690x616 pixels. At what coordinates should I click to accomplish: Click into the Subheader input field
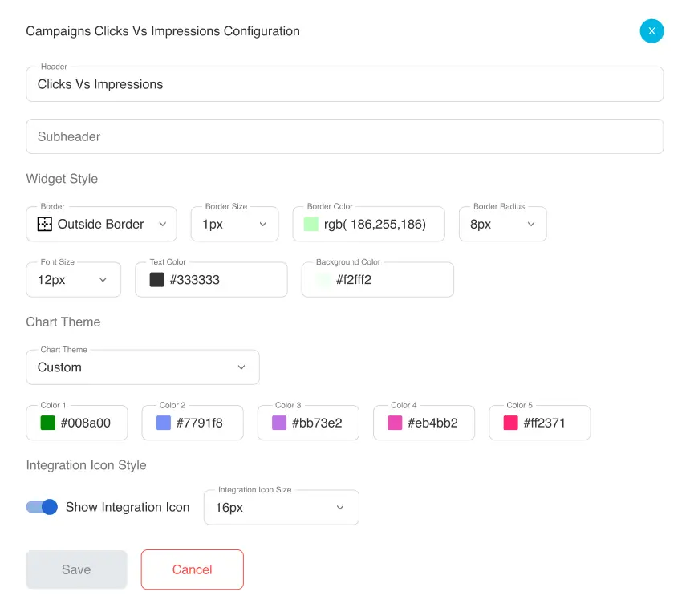pos(344,136)
